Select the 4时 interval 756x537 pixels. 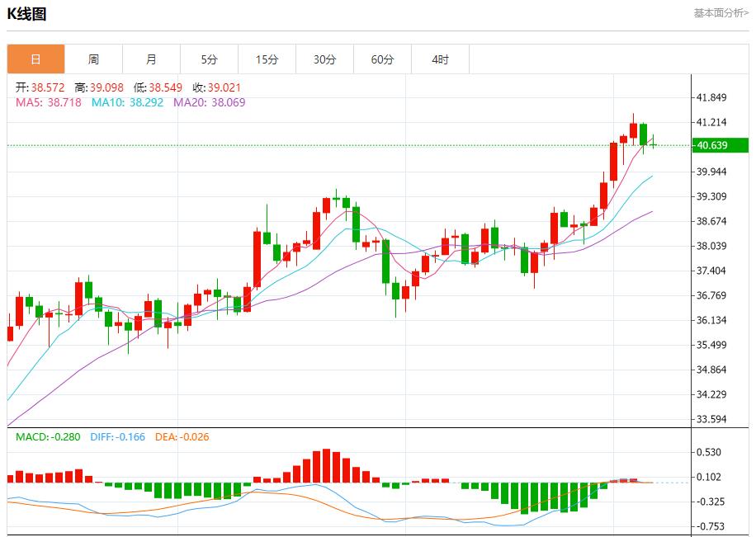440,59
